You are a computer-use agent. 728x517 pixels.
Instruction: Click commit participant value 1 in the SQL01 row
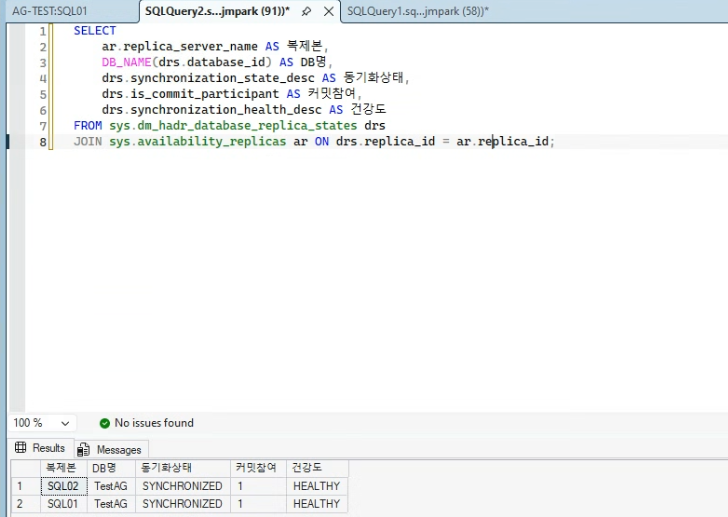pyautogui.click(x=259, y=504)
